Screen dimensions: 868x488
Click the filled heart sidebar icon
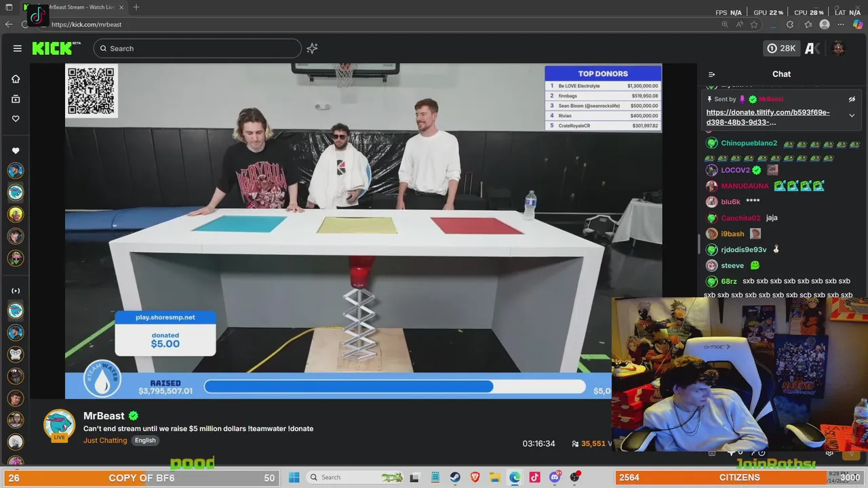16,150
